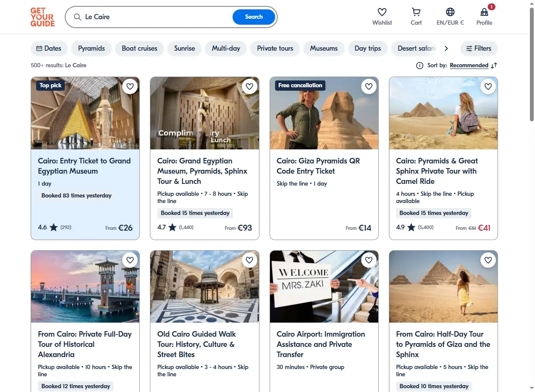
Task: Click the Old Cairo courtyard photo
Action: [x=204, y=286]
